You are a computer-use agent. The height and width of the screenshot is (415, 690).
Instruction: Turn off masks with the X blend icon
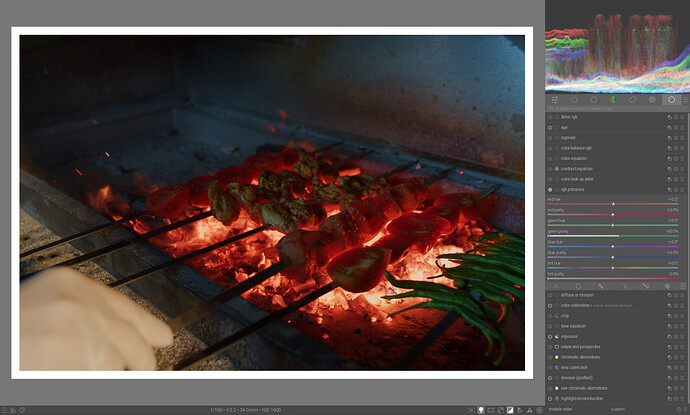pos(556,286)
